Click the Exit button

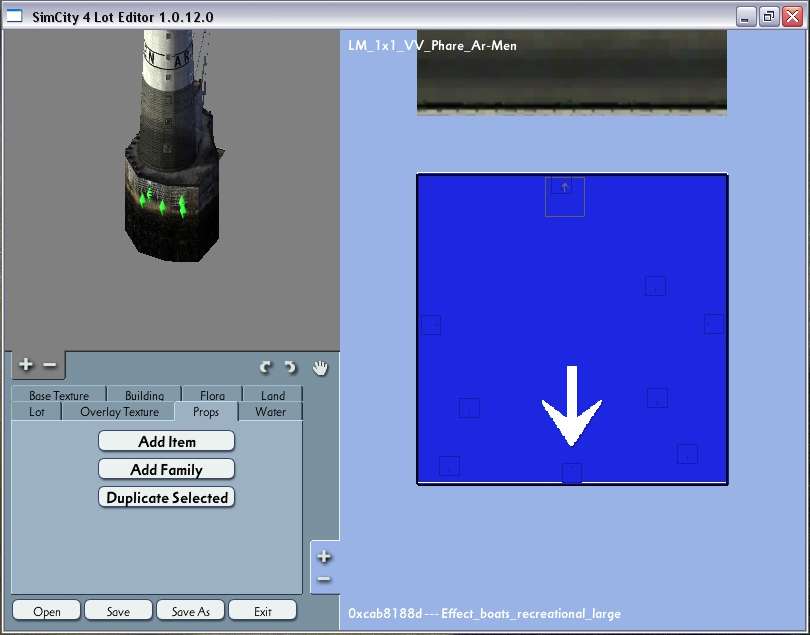262,611
